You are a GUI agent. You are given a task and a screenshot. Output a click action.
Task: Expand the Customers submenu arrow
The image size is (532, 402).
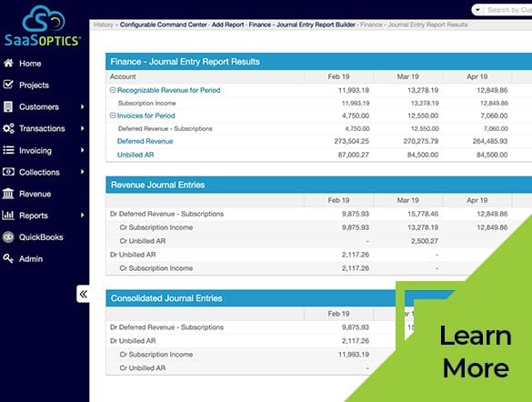82,106
